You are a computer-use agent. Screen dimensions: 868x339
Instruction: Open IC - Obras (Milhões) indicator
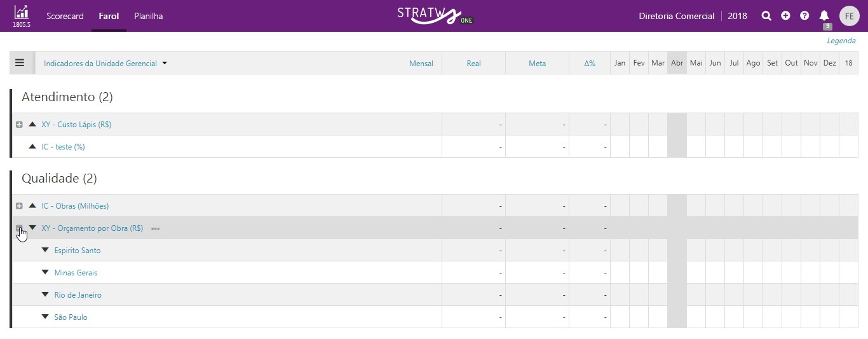pyautogui.click(x=75, y=206)
